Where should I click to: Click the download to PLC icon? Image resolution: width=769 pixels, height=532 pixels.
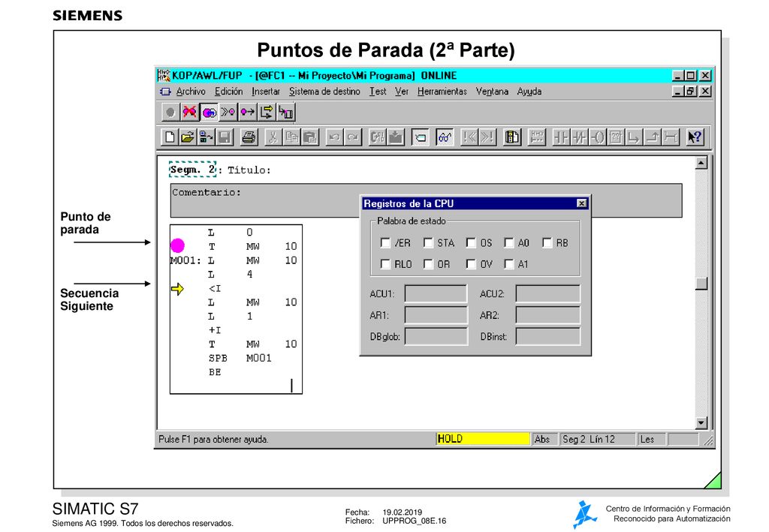395,137
